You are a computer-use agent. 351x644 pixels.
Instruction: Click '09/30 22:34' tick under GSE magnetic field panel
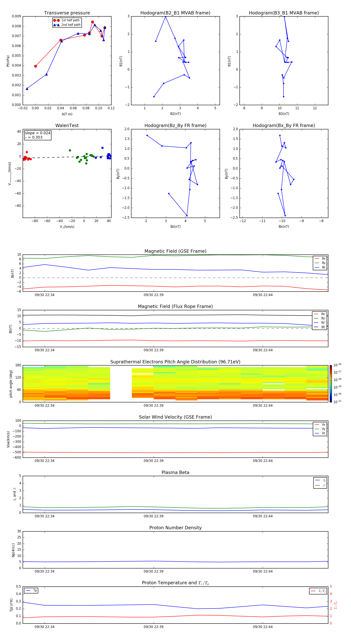point(44,295)
